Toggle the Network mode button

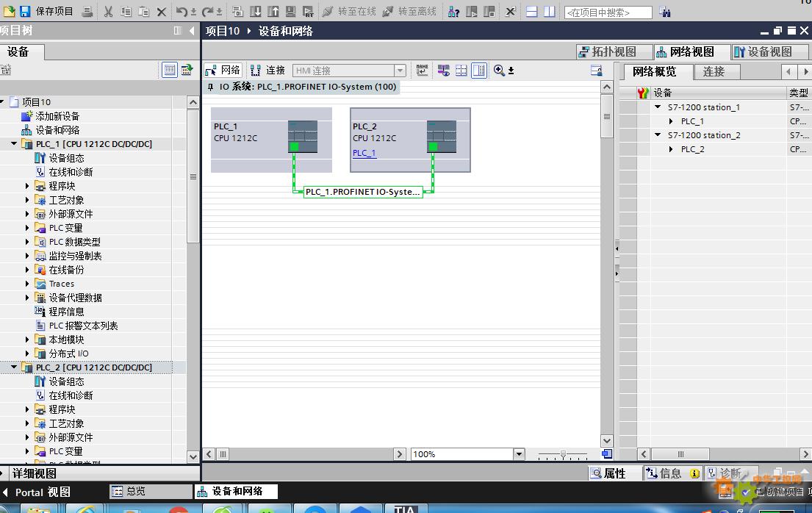coord(223,71)
